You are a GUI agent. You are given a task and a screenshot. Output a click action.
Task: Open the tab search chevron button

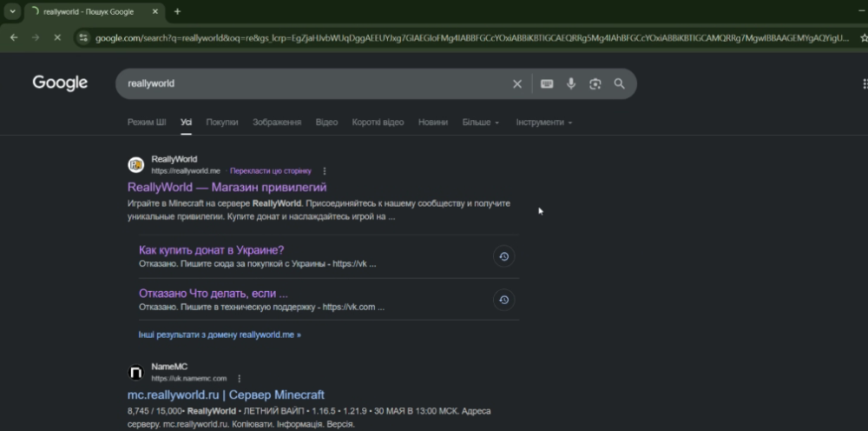point(12,11)
